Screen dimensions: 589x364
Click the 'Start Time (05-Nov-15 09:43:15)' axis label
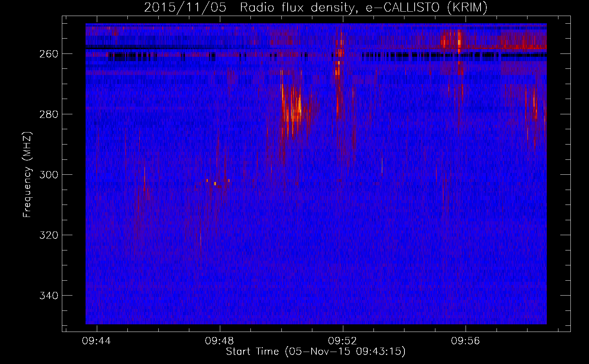tap(316, 352)
